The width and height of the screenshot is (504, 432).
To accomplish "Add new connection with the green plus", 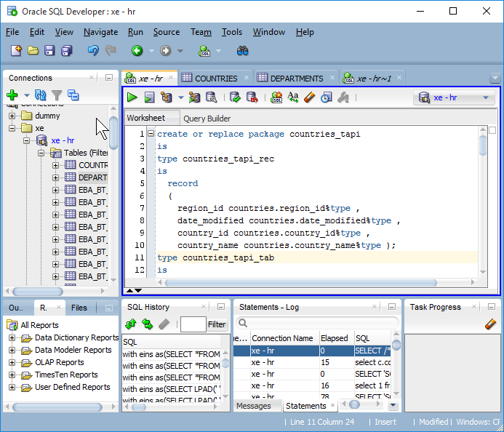I will coord(12,95).
